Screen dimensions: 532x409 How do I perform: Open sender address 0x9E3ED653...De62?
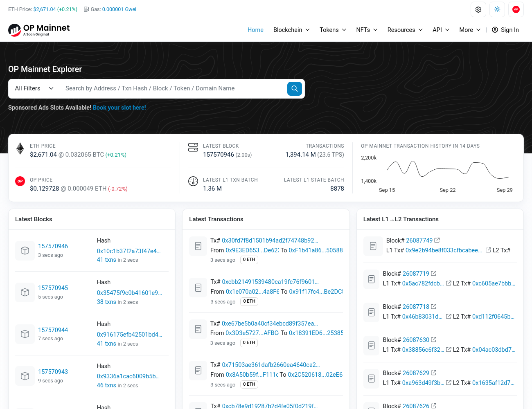[252, 250]
